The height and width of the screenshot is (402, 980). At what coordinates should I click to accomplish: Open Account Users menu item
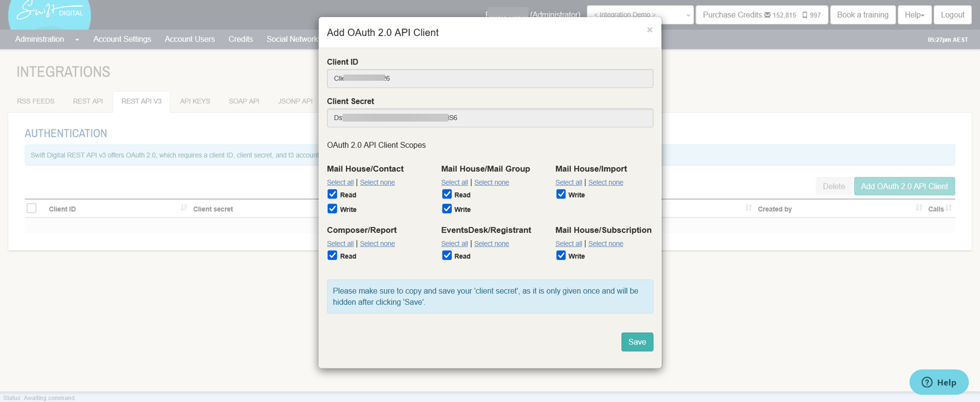pos(190,39)
